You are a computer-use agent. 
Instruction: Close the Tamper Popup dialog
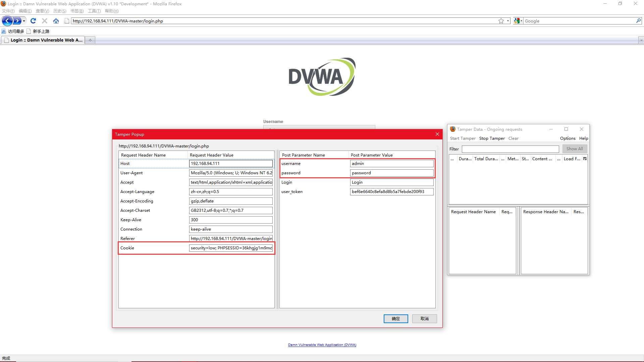point(437,134)
